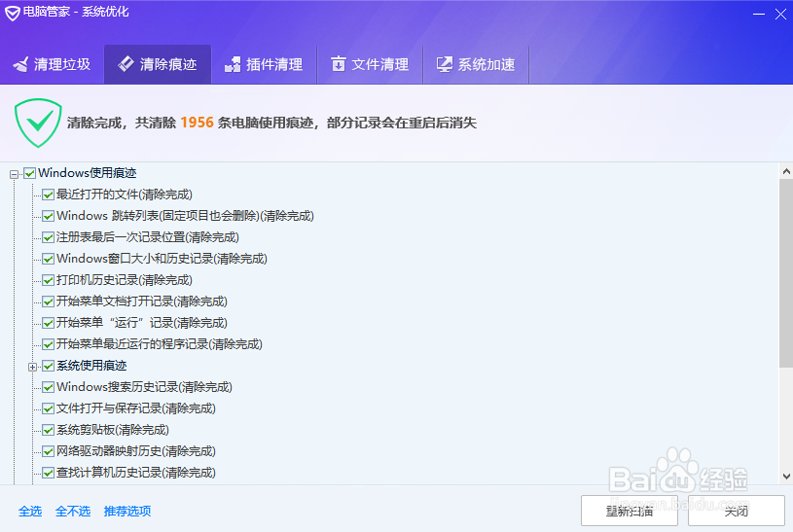This screenshot has width=793, height=532.
Task: Select the 系统使用痕迹 tree label
Action: (x=91, y=366)
